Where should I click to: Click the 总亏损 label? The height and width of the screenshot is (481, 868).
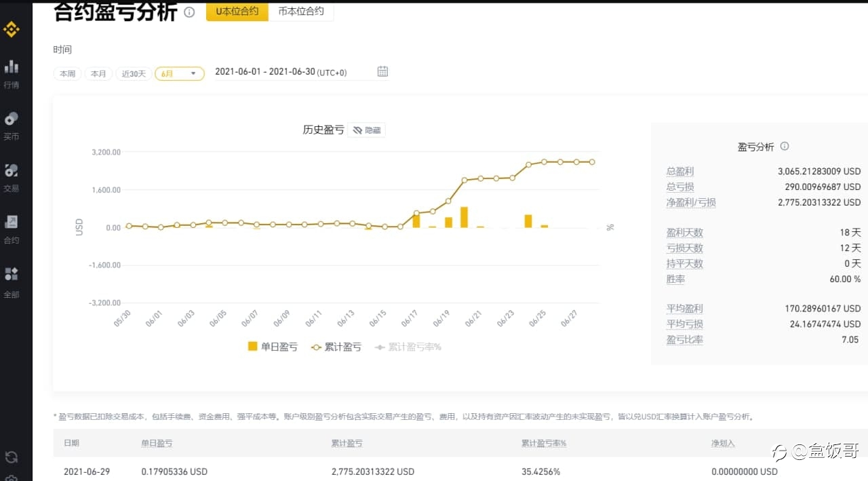click(680, 187)
